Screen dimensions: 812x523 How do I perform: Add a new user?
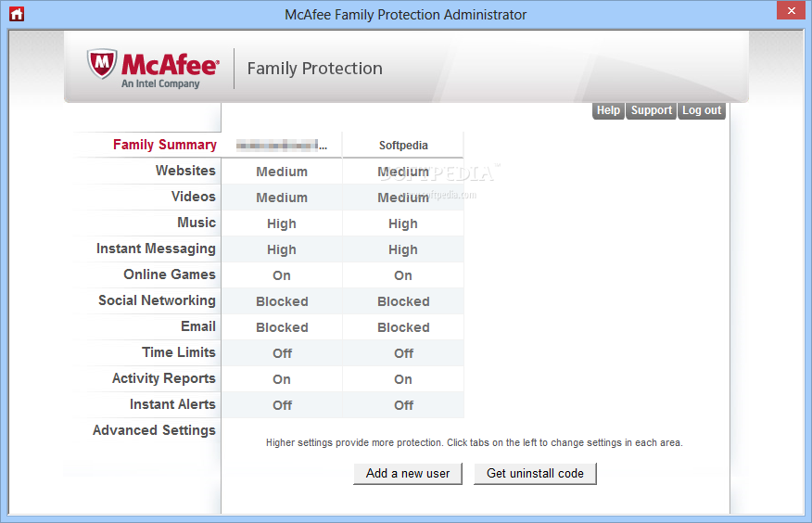tap(408, 473)
